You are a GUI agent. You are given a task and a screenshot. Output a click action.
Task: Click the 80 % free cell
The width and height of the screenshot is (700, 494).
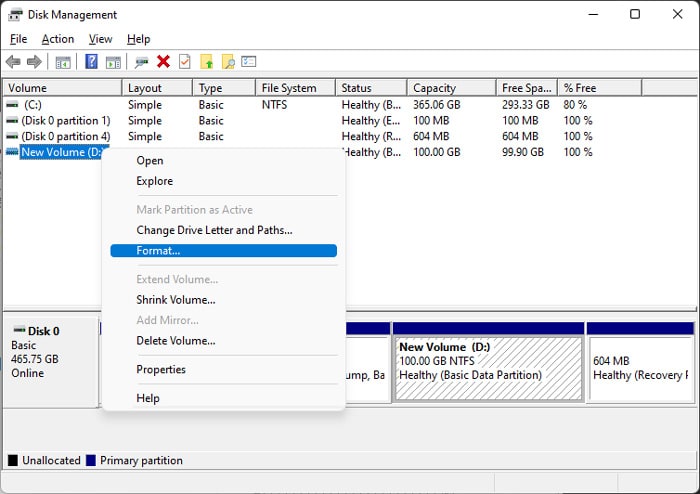(x=575, y=105)
